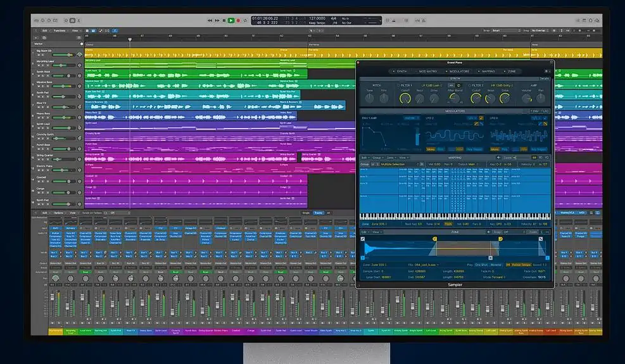Toggle Pitch button in mapping zone row

(448, 224)
